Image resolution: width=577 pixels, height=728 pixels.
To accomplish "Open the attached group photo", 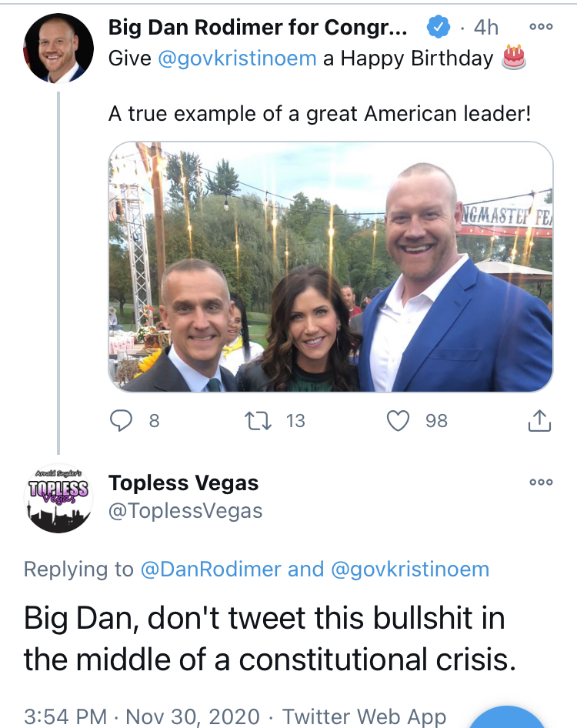I will click(x=331, y=267).
